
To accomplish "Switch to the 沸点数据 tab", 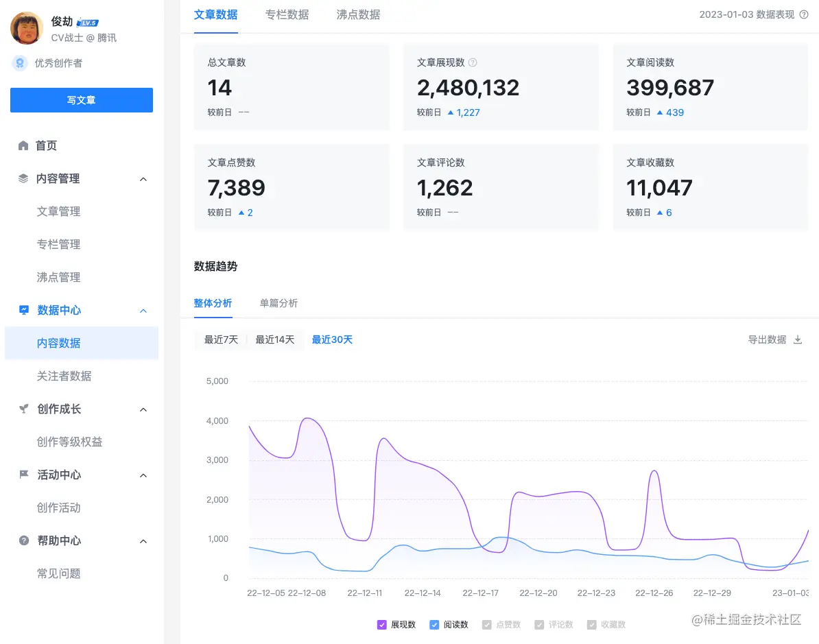I will [x=358, y=15].
